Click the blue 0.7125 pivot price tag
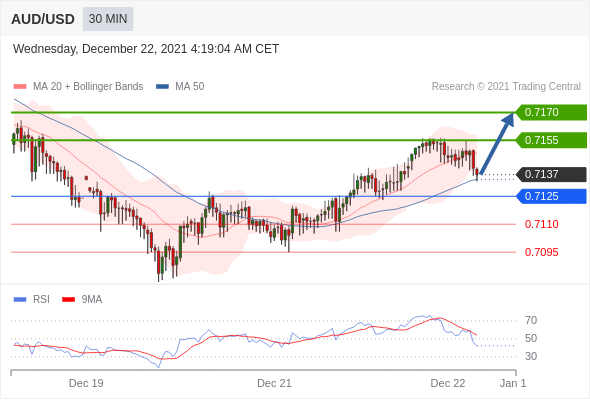The height and width of the screenshot is (400, 590). 551,196
